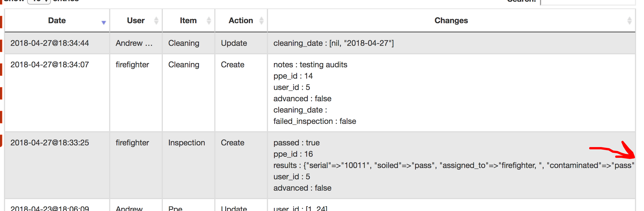Click the results : {"serial"=>"10011" line
644x211 pixels.
point(454,165)
